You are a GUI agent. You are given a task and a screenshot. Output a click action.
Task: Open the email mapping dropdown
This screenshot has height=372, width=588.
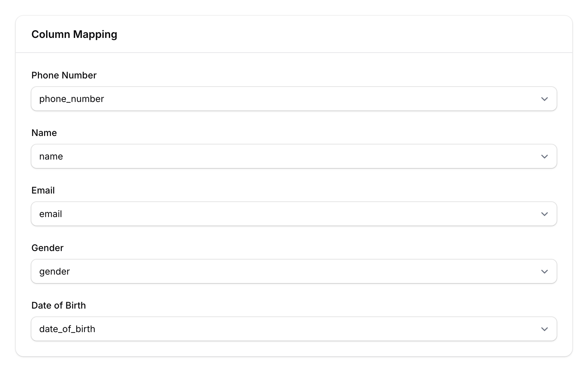[294, 214]
